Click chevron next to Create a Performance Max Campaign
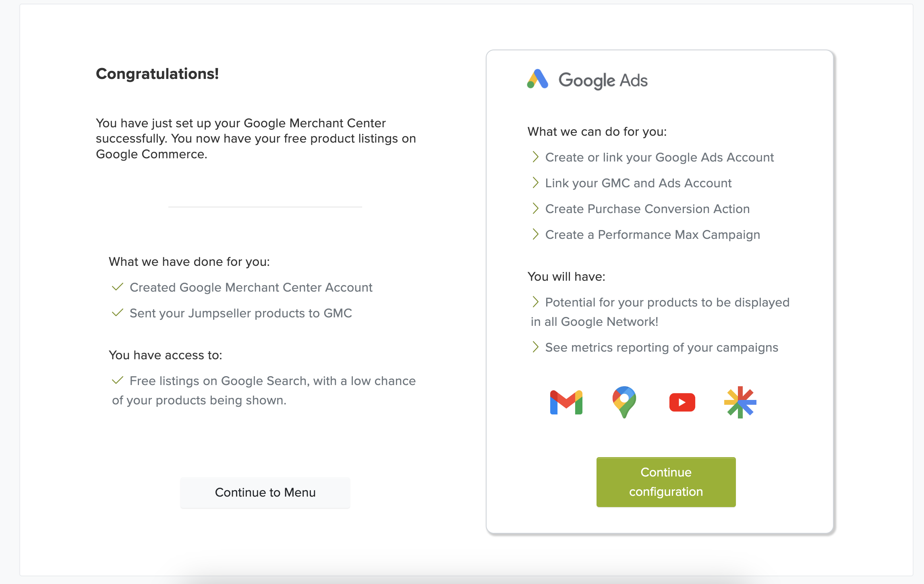 pos(535,234)
